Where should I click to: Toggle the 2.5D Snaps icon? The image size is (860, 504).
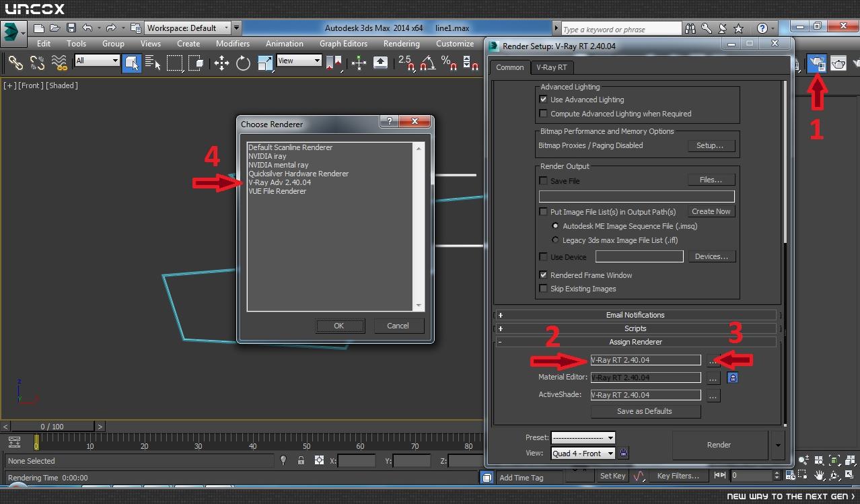tap(406, 63)
